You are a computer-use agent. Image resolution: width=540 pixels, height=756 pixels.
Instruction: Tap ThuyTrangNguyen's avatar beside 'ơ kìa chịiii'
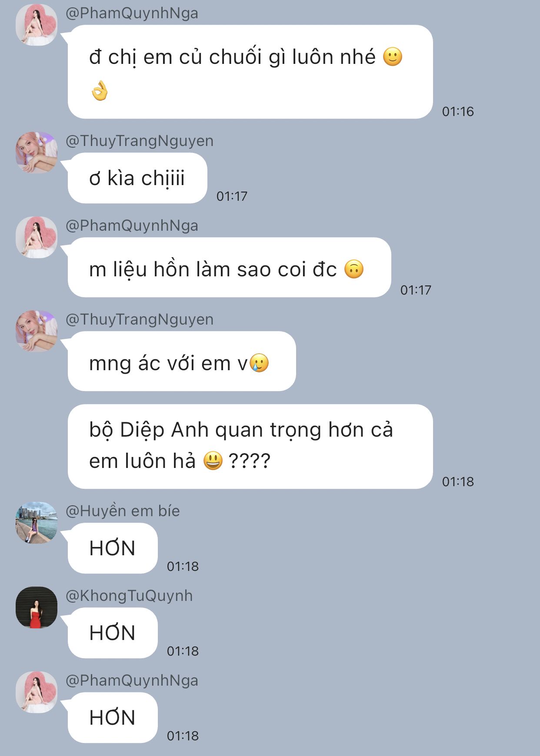coord(37,153)
